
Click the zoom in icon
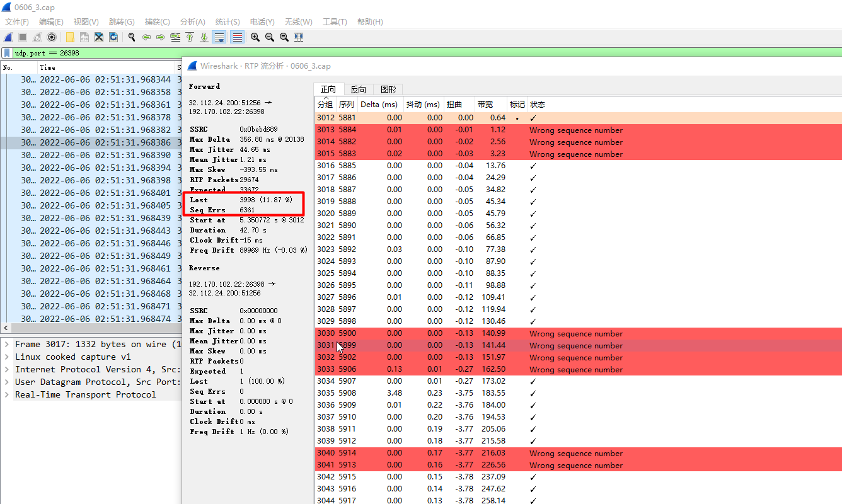255,37
